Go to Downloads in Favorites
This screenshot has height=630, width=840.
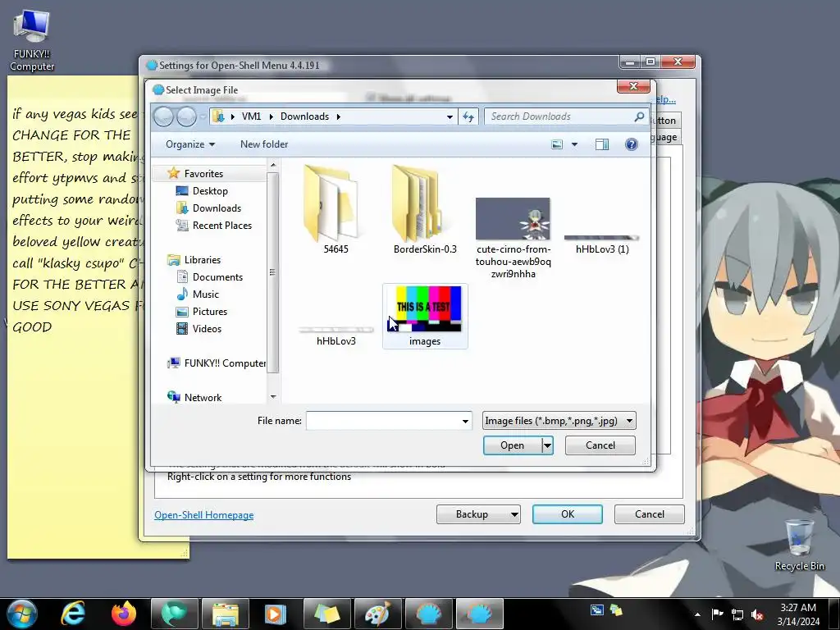[x=217, y=208]
